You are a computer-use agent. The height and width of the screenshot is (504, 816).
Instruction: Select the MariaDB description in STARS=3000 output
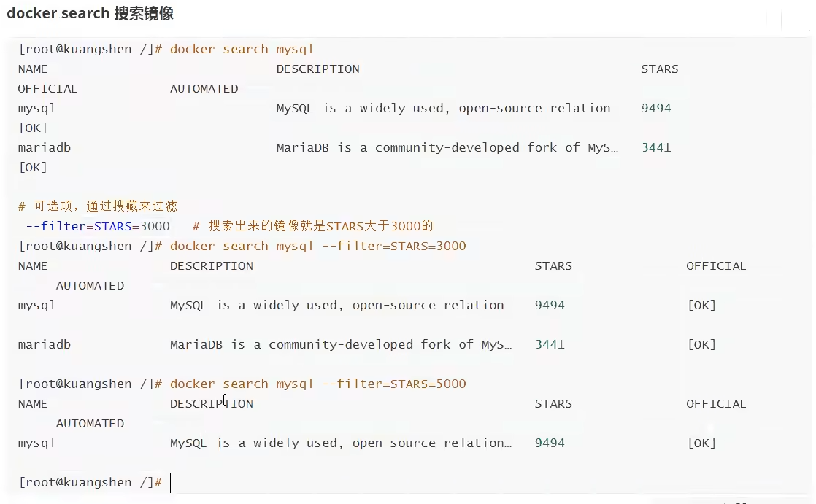[x=341, y=344]
